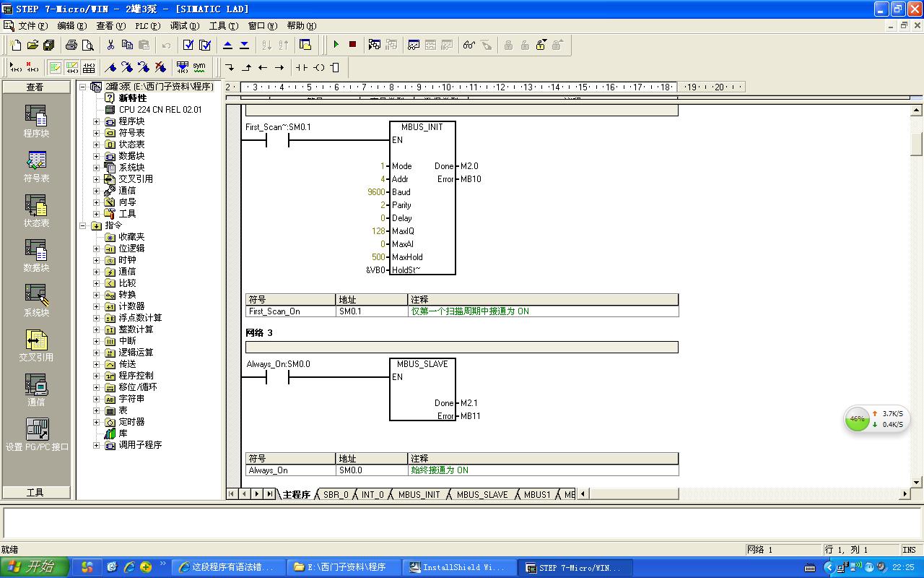Viewport: 924px width, 578px height.
Task: Open Program Block in navigation bar
Action: point(36,121)
